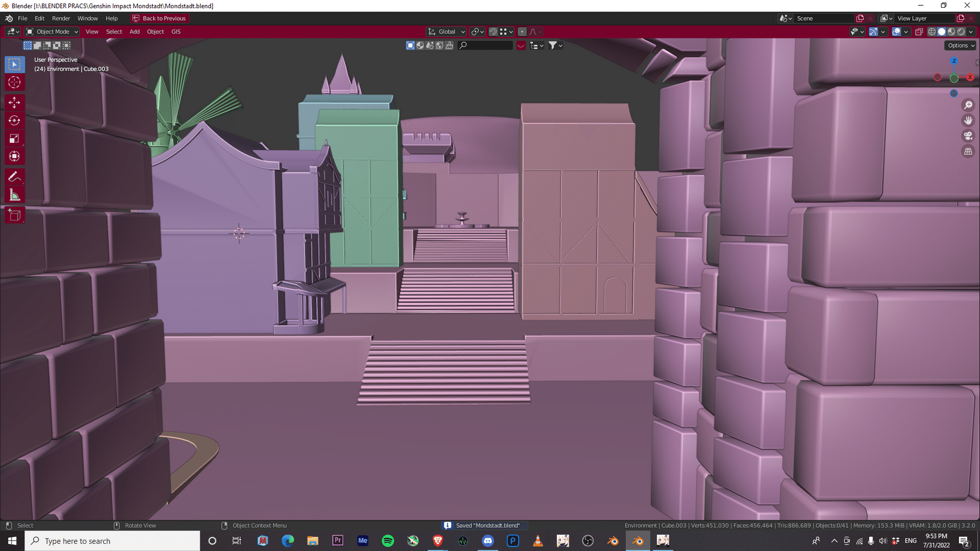
Task: Switch viewport to Wireframe shading
Action: pos(931,31)
